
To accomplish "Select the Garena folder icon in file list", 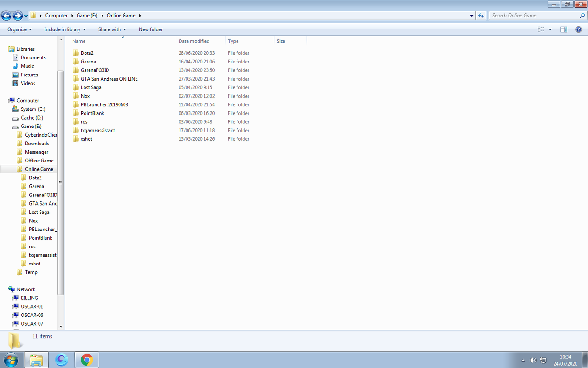I will point(76,62).
